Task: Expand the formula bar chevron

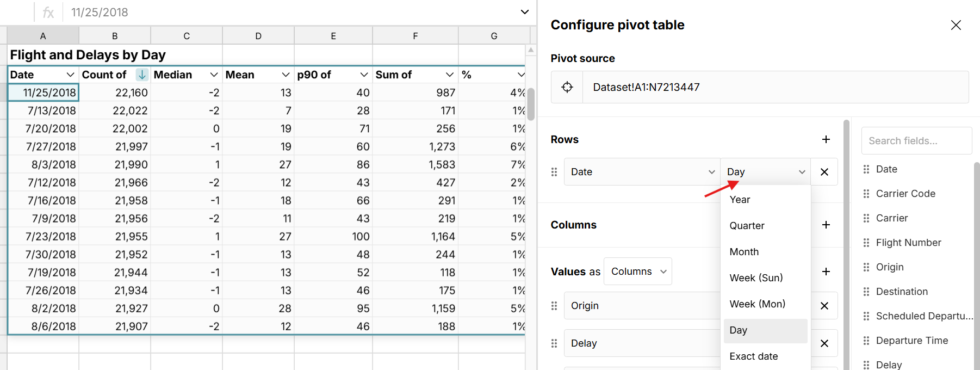Action: [x=524, y=12]
